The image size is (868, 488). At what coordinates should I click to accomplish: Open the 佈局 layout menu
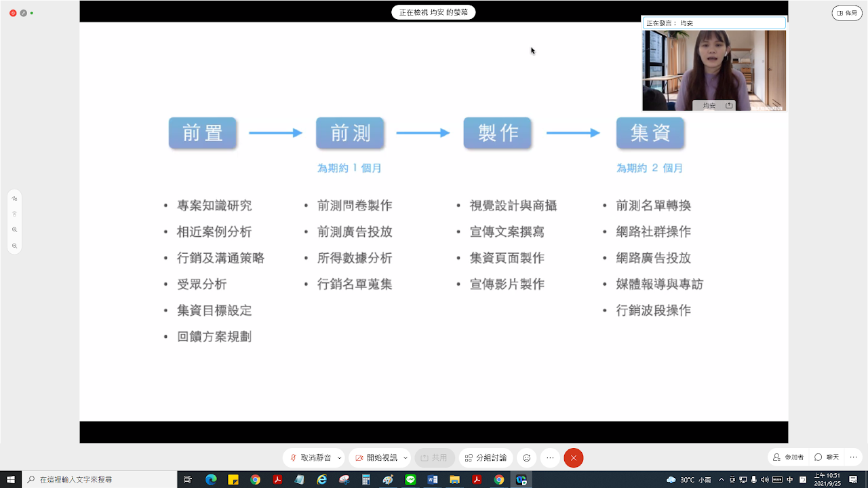coord(846,13)
